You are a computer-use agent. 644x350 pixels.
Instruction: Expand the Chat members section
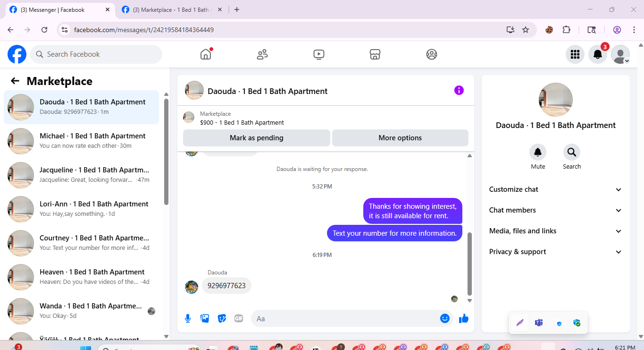[x=556, y=210]
